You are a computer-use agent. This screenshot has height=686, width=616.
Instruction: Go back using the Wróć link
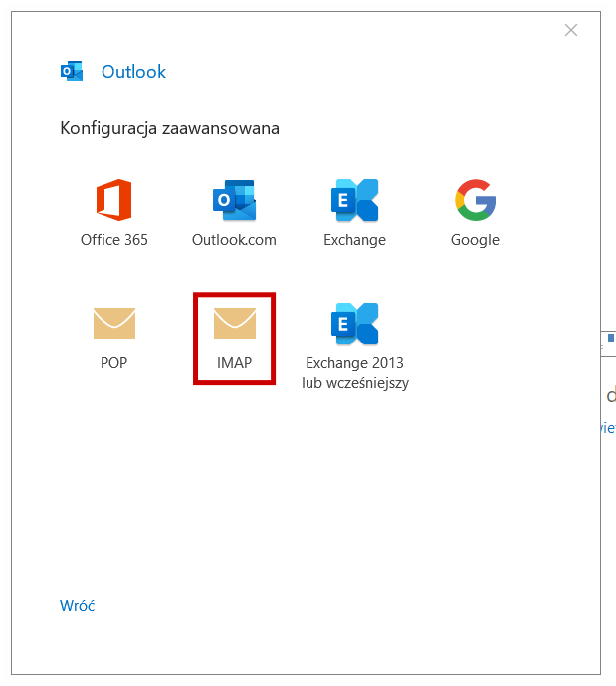point(77,606)
